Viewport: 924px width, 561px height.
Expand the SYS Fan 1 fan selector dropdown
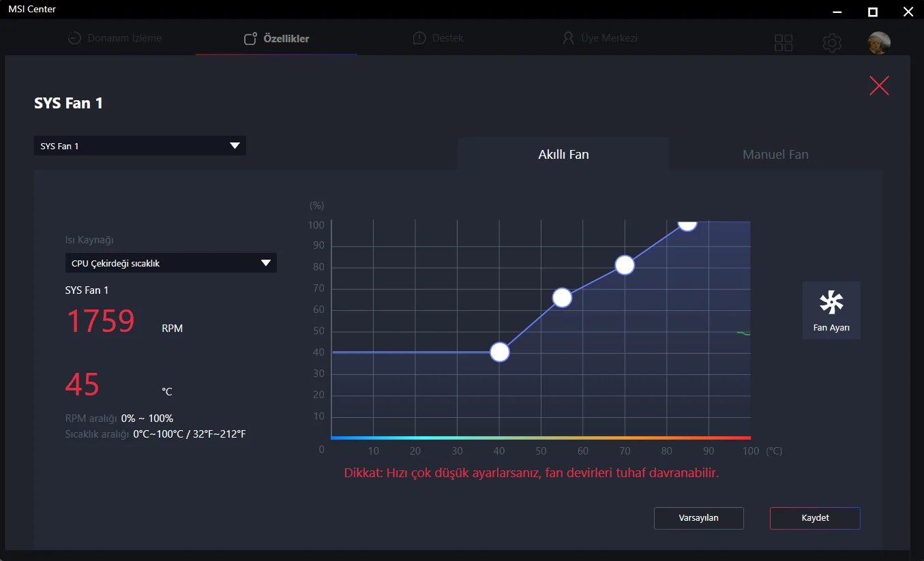[140, 146]
